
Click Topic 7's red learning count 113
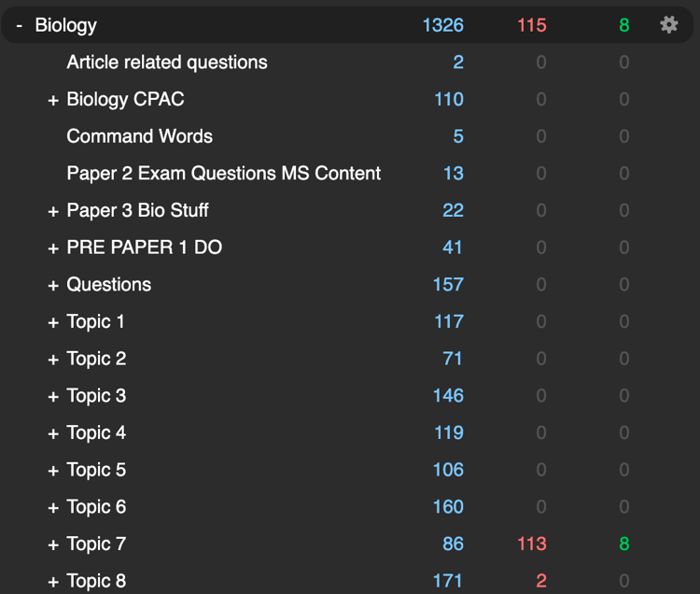coord(532,544)
